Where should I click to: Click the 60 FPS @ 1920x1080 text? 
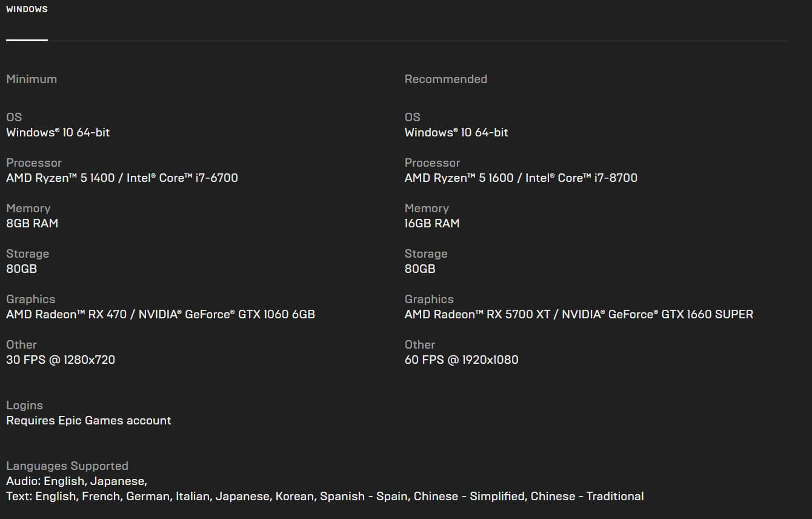click(x=461, y=360)
